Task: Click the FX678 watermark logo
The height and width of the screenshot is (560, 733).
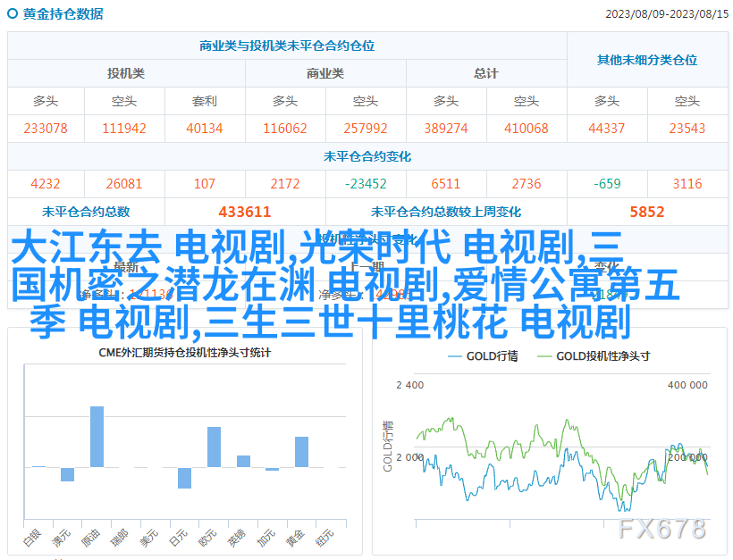Action: pyautogui.click(x=662, y=529)
